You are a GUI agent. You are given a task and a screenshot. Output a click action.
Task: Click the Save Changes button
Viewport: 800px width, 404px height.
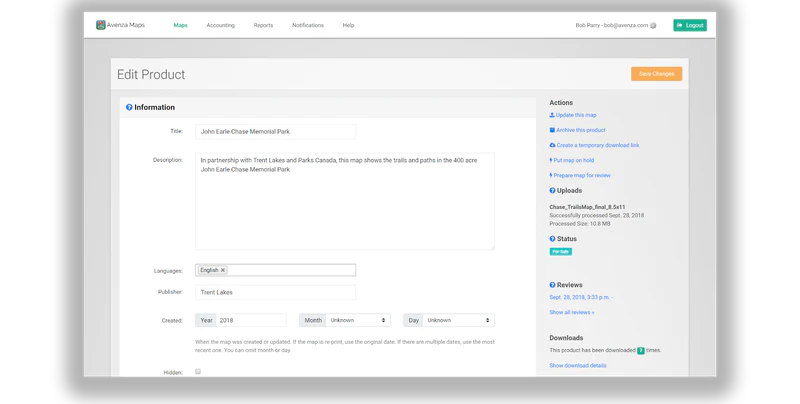(x=656, y=74)
